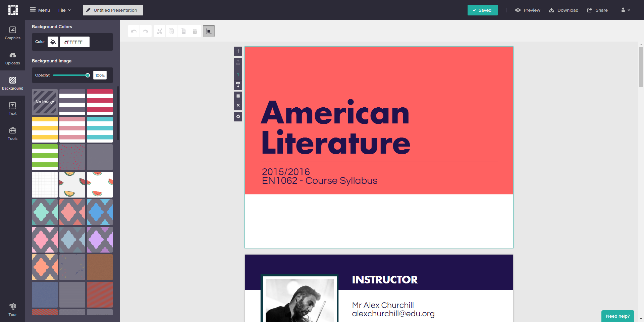644x322 pixels.
Task: Duplicate the current slide
Action: coord(238,96)
